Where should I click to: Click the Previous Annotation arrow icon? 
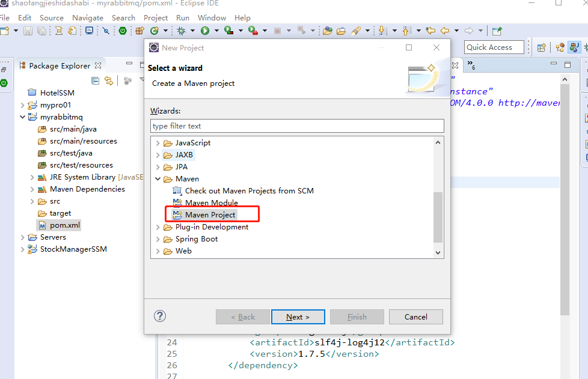click(406, 31)
